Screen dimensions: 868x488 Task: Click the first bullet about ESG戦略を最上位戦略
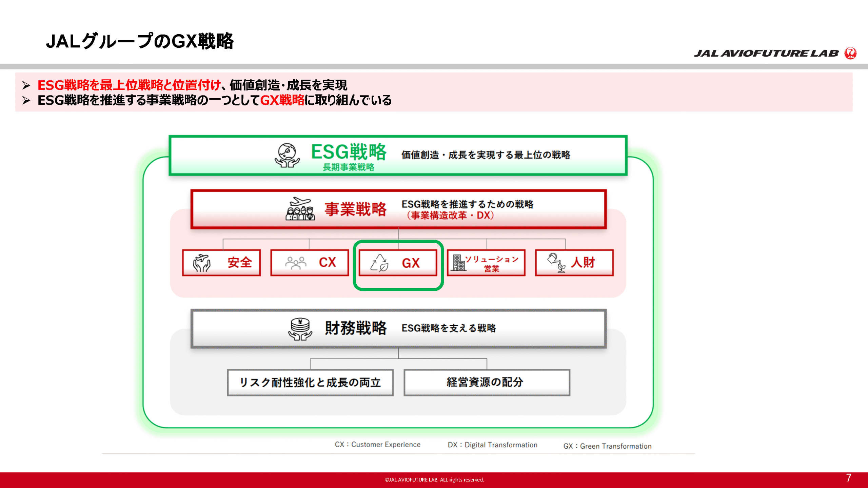tap(192, 85)
